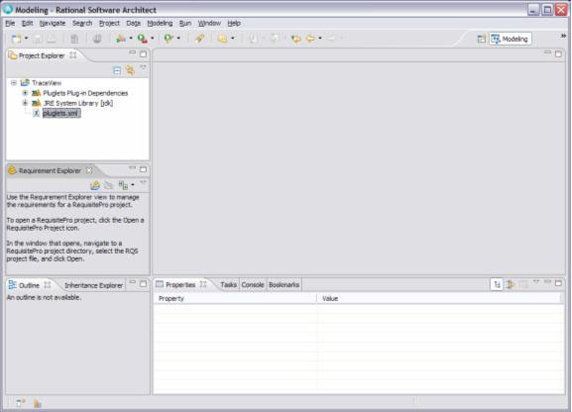Image resolution: width=572 pixels, height=412 pixels.
Task: Click the Run toolbar icon
Action: [x=142, y=38]
